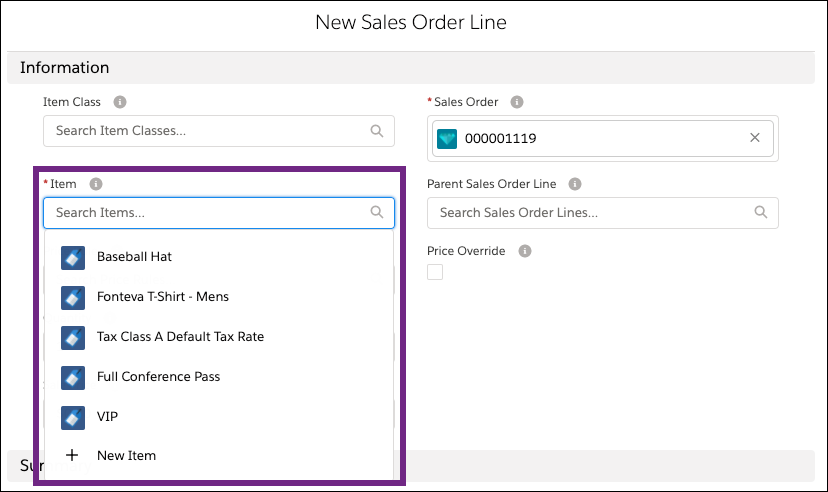The width and height of the screenshot is (828, 492).
Task: Click the search icon in Item Classes field
Action: point(377,130)
